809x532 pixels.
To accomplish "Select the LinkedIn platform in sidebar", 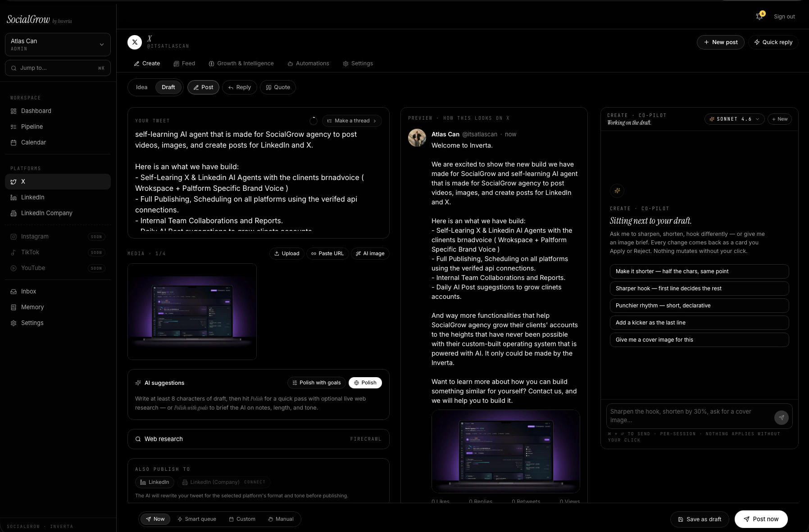I will coord(58,197).
